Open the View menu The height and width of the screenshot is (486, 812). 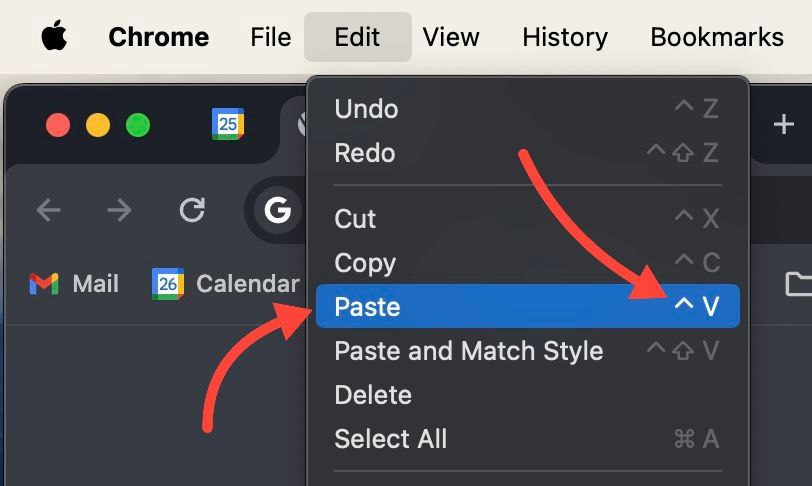[451, 37]
